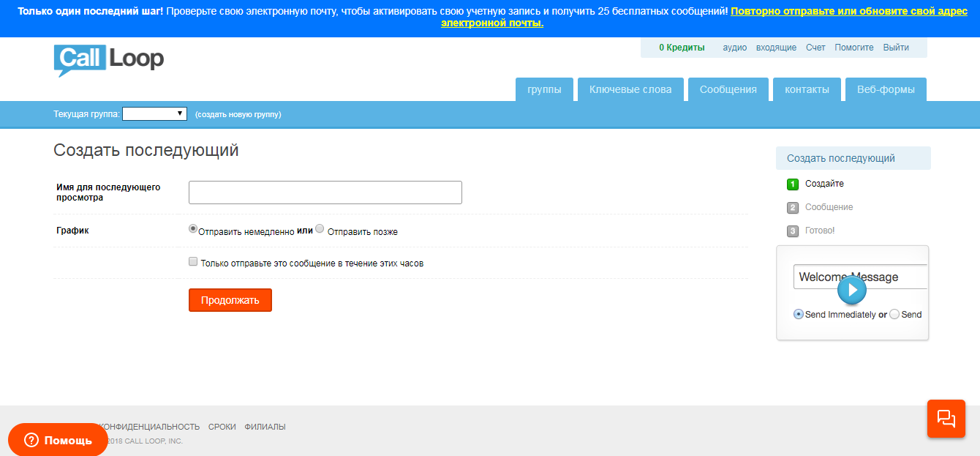The height and width of the screenshot is (456, 980).
Task: Switch to the Ключевые слова tab
Action: pos(630,89)
